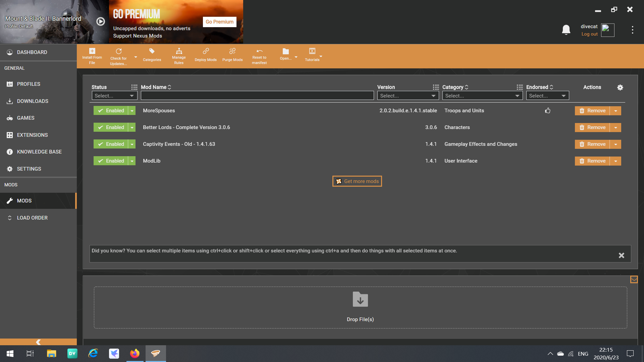Toggle Category column grouping icon
The width and height of the screenshot is (644, 362).
[520, 87]
